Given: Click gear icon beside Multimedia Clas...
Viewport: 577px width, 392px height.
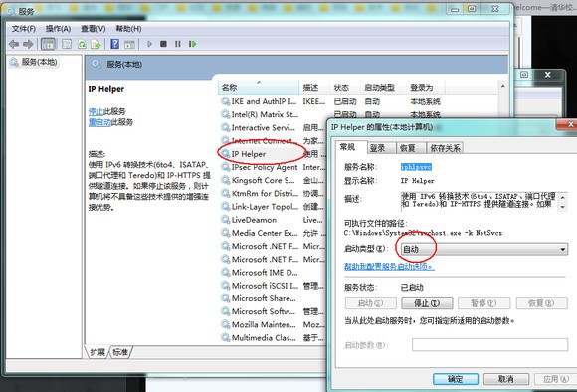Looking at the screenshot, I should coord(225,337).
